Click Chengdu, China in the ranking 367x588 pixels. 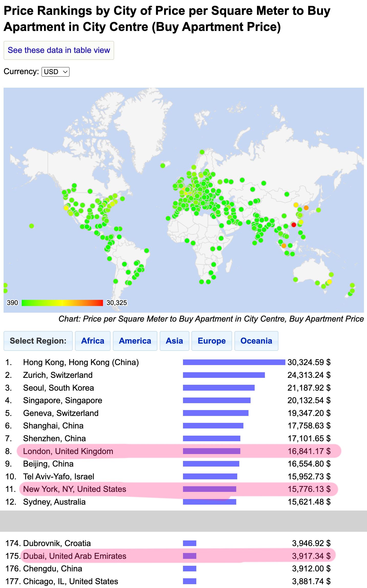53,569
